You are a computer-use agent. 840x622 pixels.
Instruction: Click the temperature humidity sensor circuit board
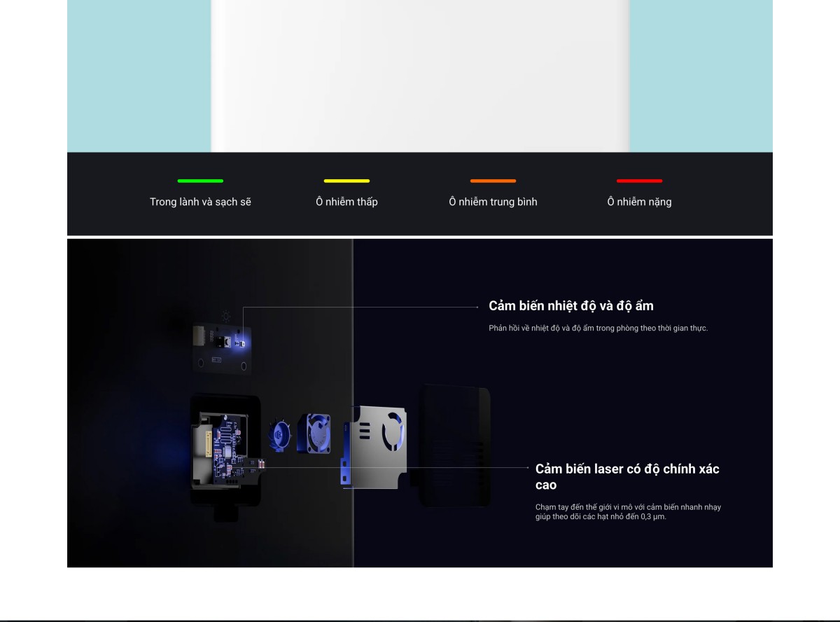click(223, 347)
